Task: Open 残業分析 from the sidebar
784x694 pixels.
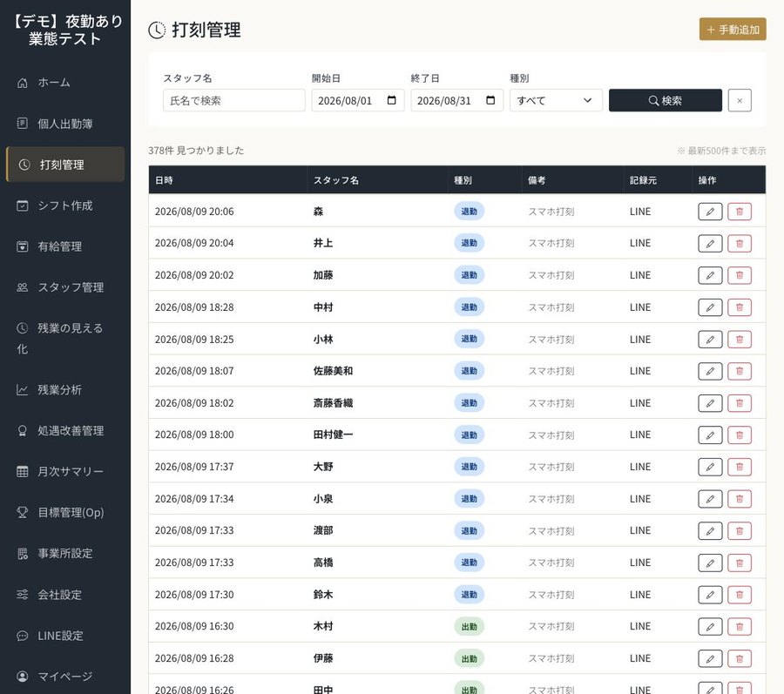Action: coord(65,390)
